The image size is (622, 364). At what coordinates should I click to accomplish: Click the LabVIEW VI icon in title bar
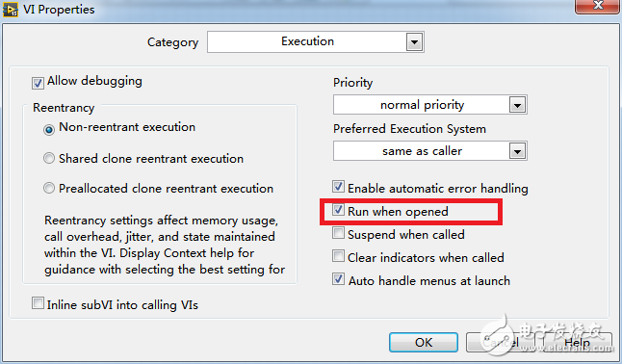(11, 9)
